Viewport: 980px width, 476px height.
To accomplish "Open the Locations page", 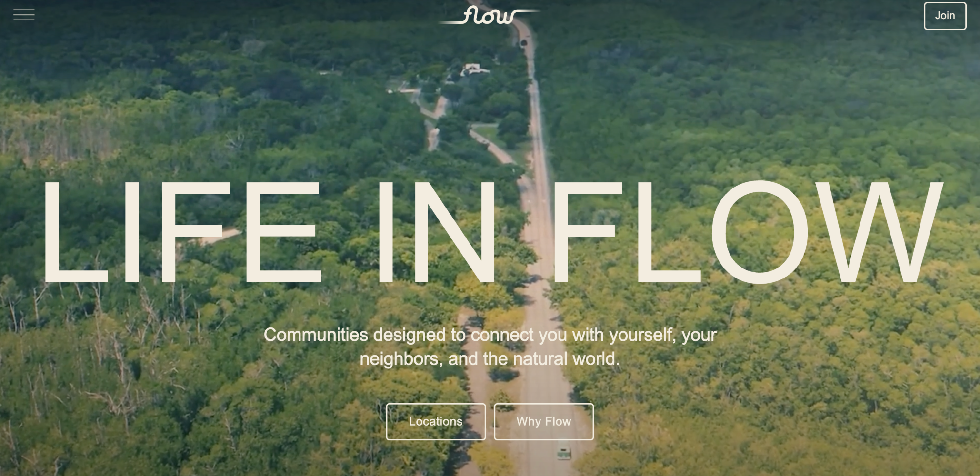I will (x=436, y=422).
